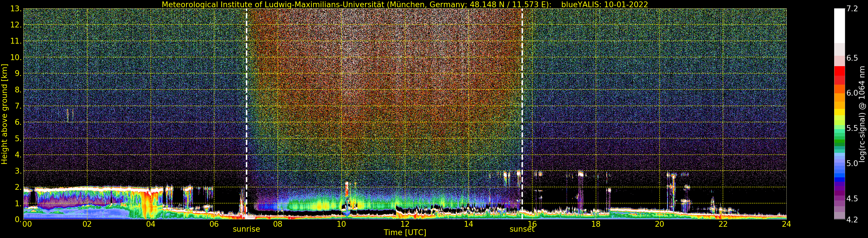
Task: Click the 12 tick on the time axis
Action: [405, 224]
